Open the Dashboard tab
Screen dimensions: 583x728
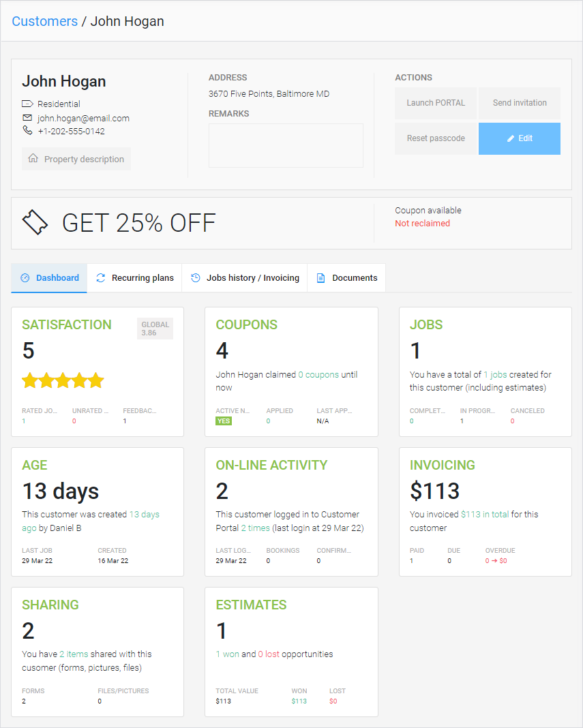click(x=49, y=278)
